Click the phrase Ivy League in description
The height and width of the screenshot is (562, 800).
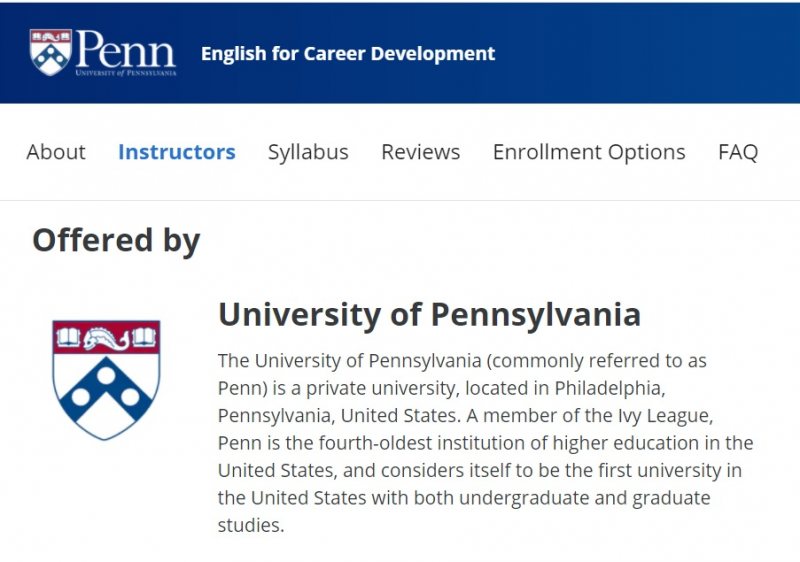click(x=656, y=414)
